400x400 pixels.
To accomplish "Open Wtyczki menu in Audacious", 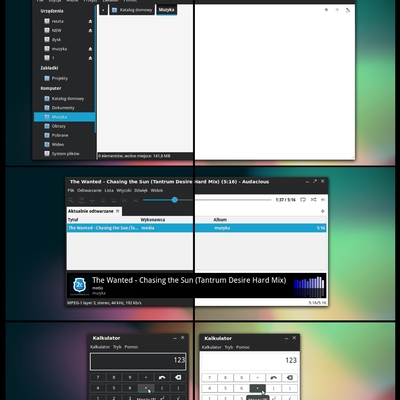I will (124, 190).
